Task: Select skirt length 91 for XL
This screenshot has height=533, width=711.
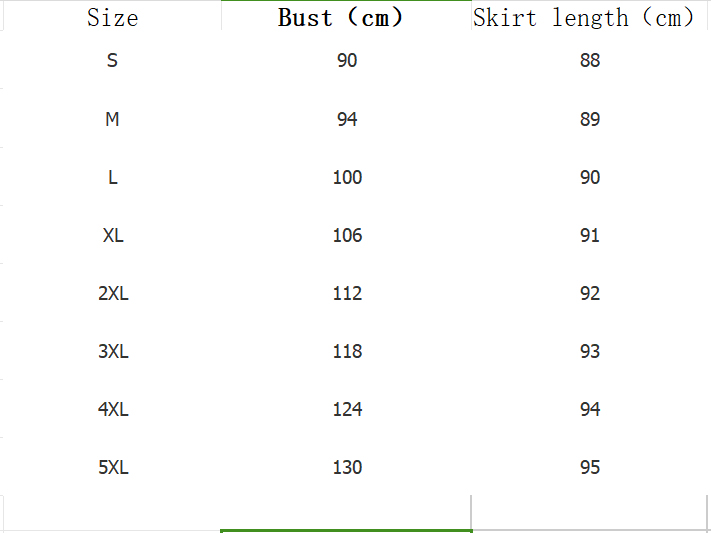Action: [x=590, y=236]
